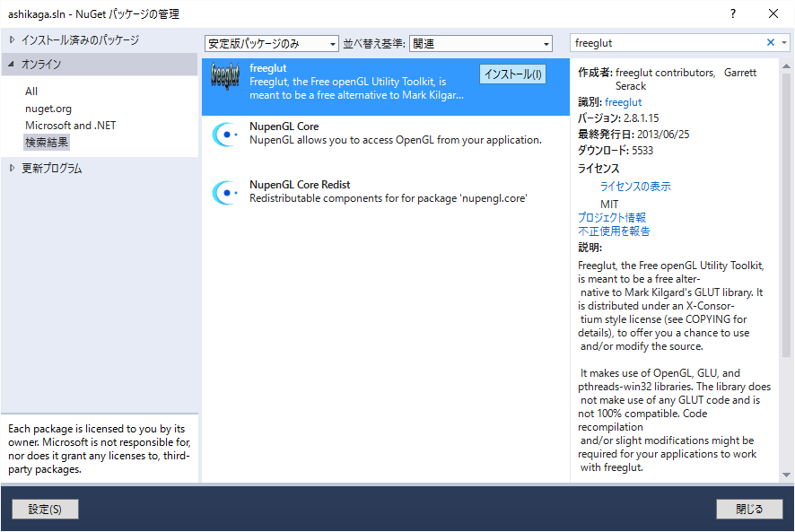Open the search history dropdown arrow
The width and height of the screenshot is (795, 532).
coord(784,43)
